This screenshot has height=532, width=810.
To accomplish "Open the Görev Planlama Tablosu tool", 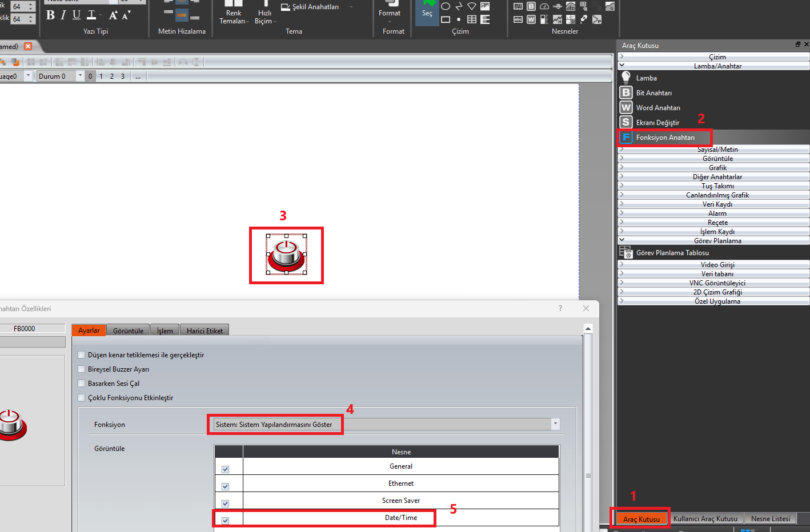I will (626, 252).
